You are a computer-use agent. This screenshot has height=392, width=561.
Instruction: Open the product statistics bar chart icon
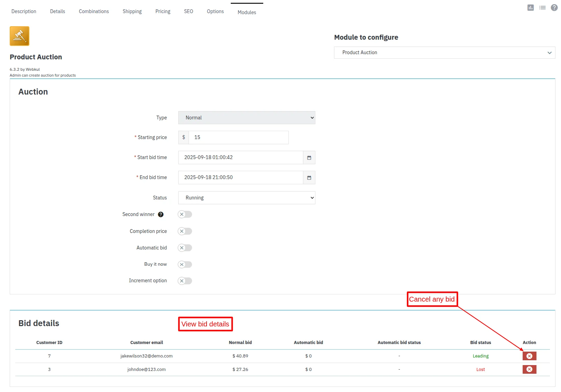coord(530,7)
